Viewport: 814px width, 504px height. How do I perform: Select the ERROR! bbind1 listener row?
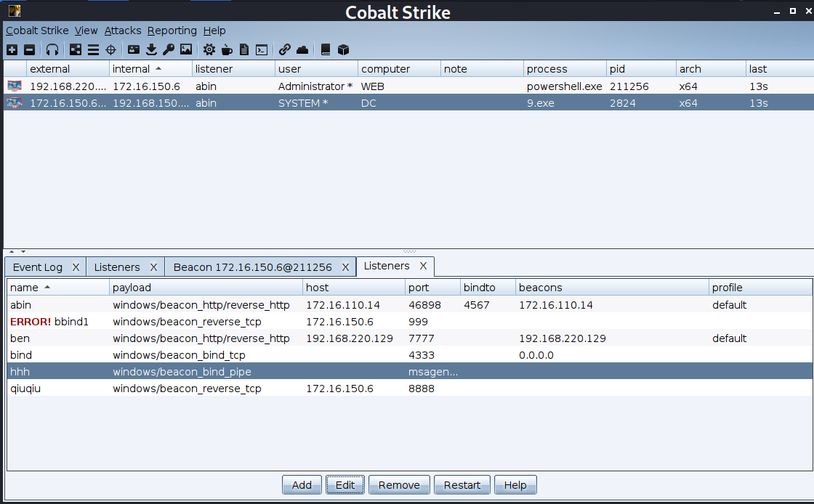pos(410,322)
